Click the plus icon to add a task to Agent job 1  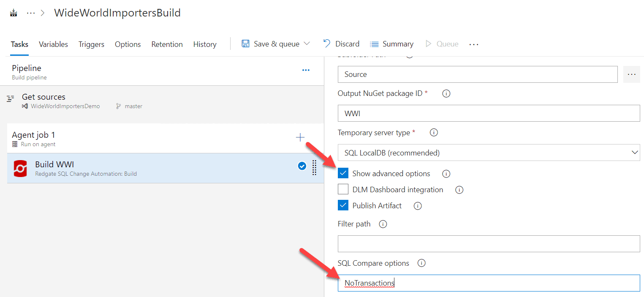(300, 137)
